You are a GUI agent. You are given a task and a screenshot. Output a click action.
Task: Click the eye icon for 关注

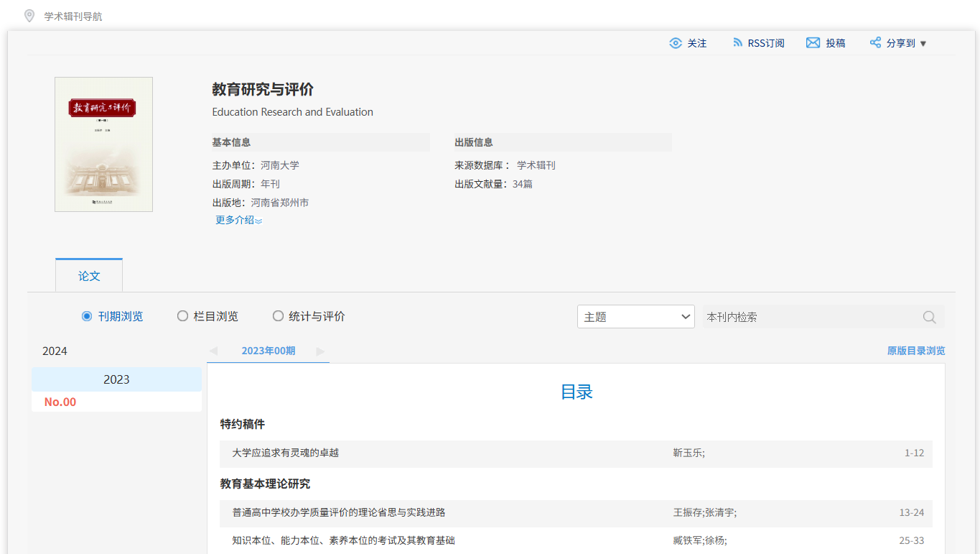(x=675, y=43)
